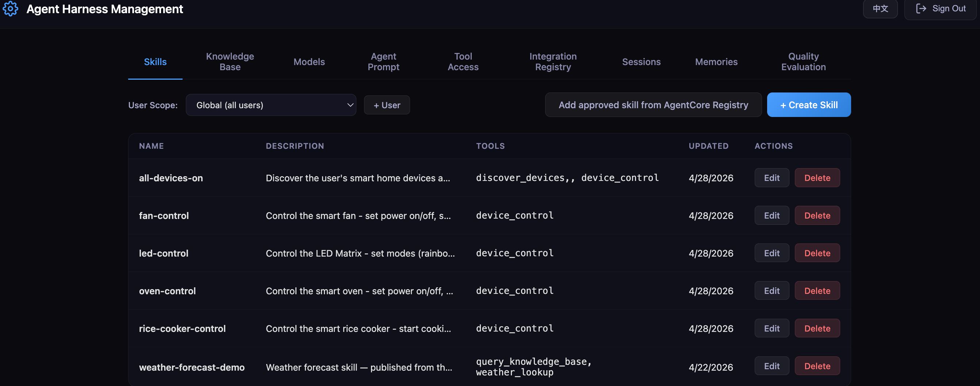Delete the all-devices-on skill
Screen dimensions: 980x386
pyautogui.click(x=817, y=178)
